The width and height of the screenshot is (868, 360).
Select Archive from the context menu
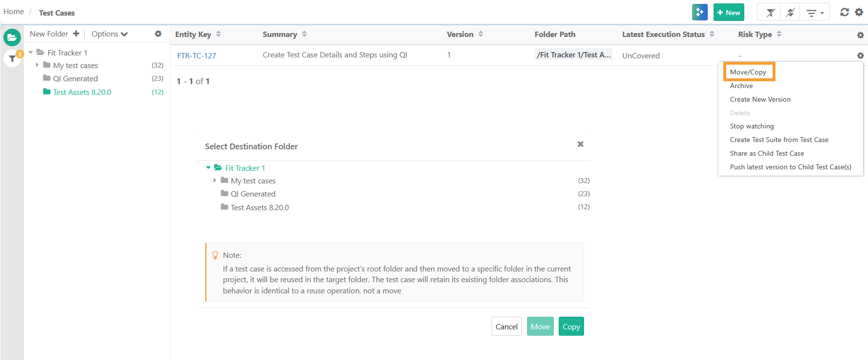point(741,86)
